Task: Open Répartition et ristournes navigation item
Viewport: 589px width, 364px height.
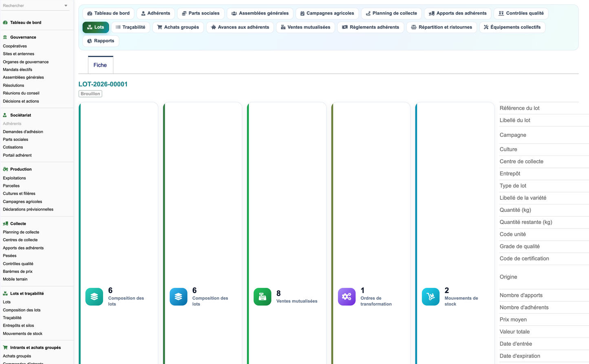Action: coord(441,27)
